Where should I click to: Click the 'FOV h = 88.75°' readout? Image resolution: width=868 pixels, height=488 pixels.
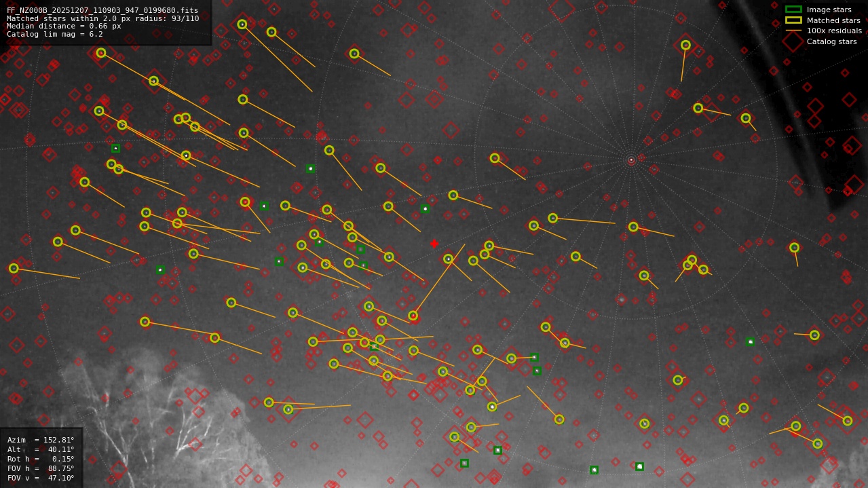pyautogui.click(x=41, y=468)
